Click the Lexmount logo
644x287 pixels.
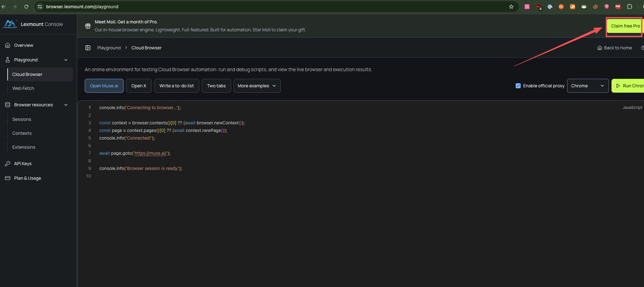pos(10,24)
